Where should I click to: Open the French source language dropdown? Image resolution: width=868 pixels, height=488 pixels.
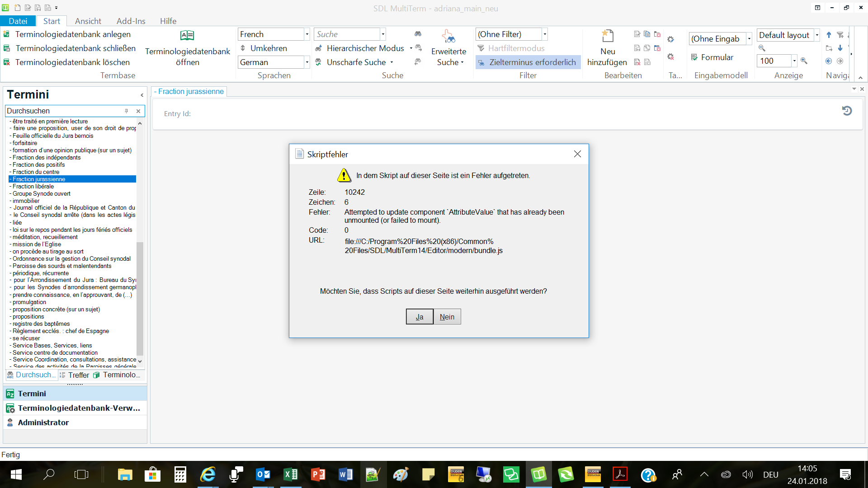pos(307,34)
